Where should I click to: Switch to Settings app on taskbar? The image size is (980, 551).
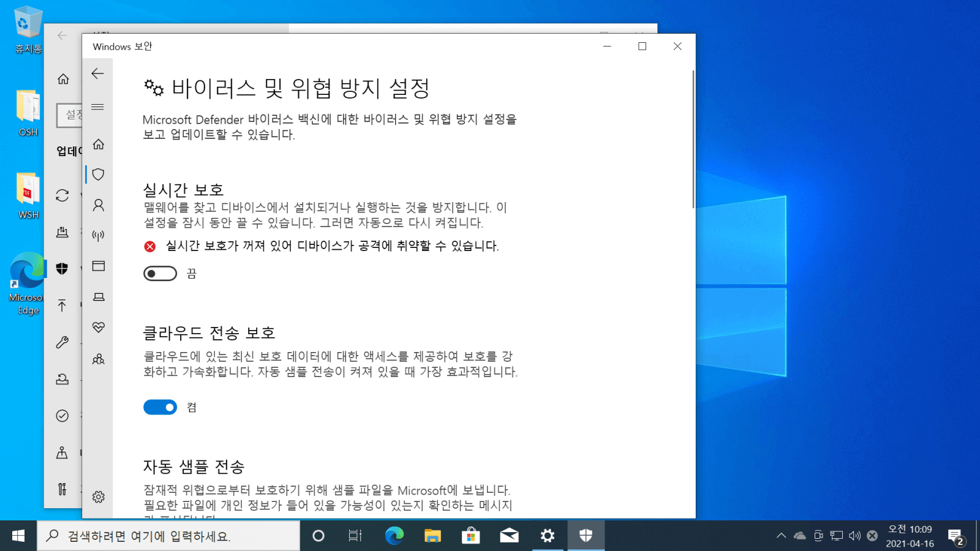coord(548,536)
